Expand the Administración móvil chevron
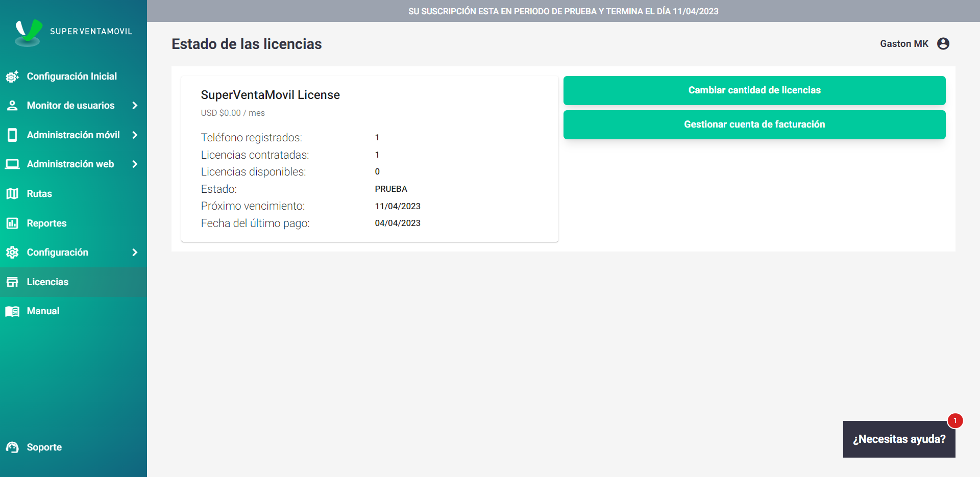Image resolution: width=980 pixels, height=477 pixels. (135, 135)
